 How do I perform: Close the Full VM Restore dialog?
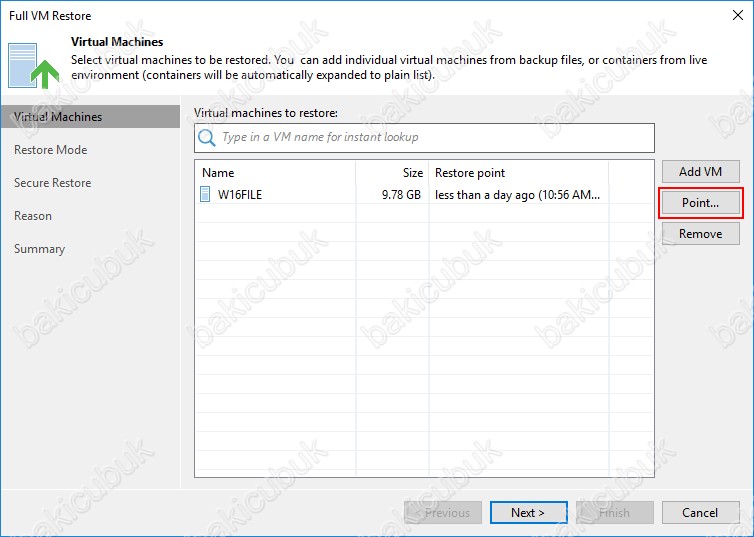coord(738,15)
